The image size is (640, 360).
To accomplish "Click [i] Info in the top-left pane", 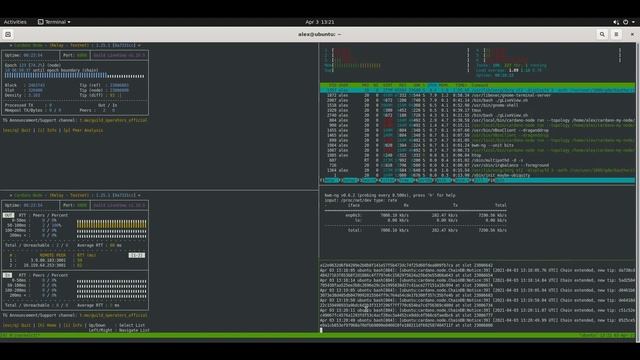I will pos(47,130).
